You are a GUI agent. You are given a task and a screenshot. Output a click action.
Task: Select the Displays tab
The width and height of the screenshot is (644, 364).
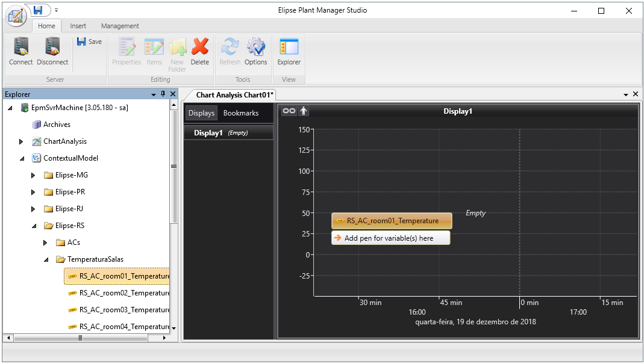pyautogui.click(x=201, y=113)
